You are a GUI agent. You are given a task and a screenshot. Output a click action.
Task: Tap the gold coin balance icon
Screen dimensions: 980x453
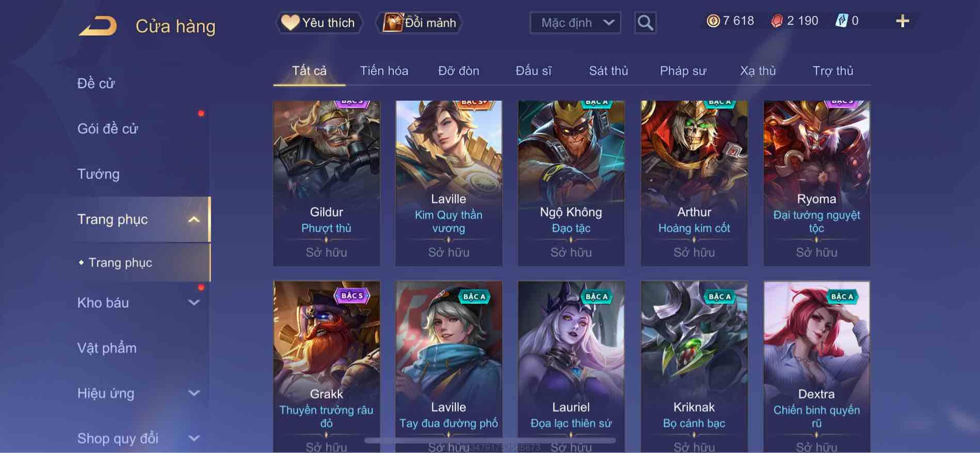click(x=713, y=21)
